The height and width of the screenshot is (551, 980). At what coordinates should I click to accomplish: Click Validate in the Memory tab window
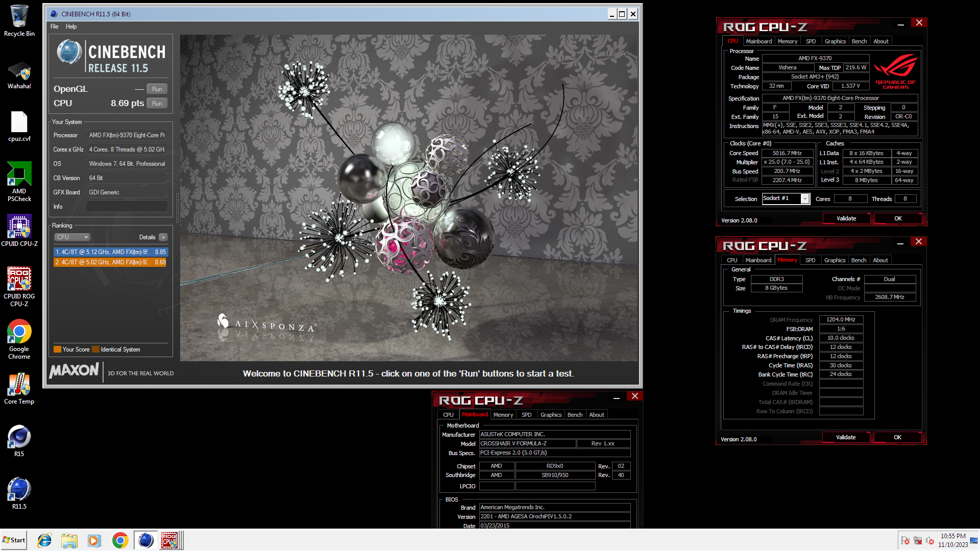tap(846, 437)
